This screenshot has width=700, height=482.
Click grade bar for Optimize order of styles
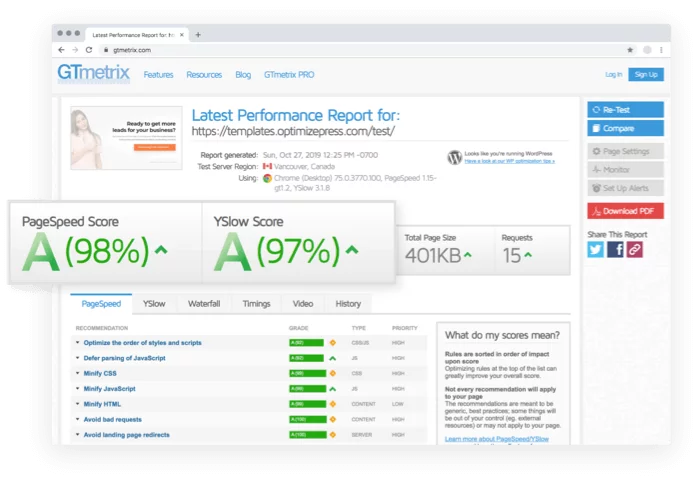(306, 343)
